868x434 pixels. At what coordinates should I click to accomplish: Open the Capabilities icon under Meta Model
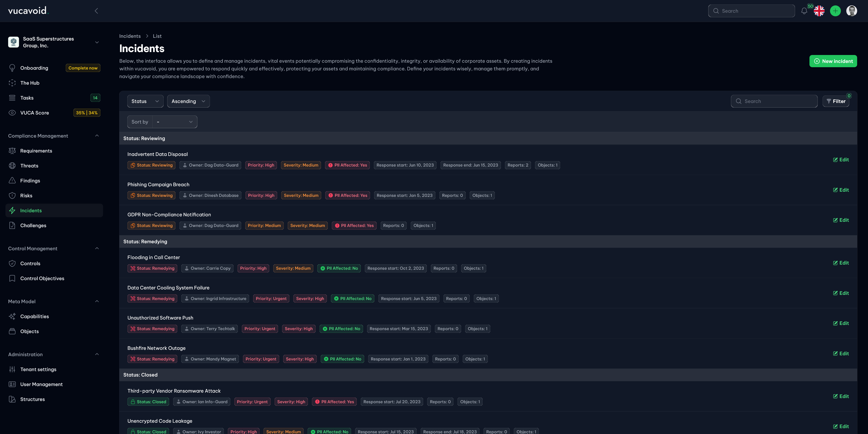coord(12,316)
